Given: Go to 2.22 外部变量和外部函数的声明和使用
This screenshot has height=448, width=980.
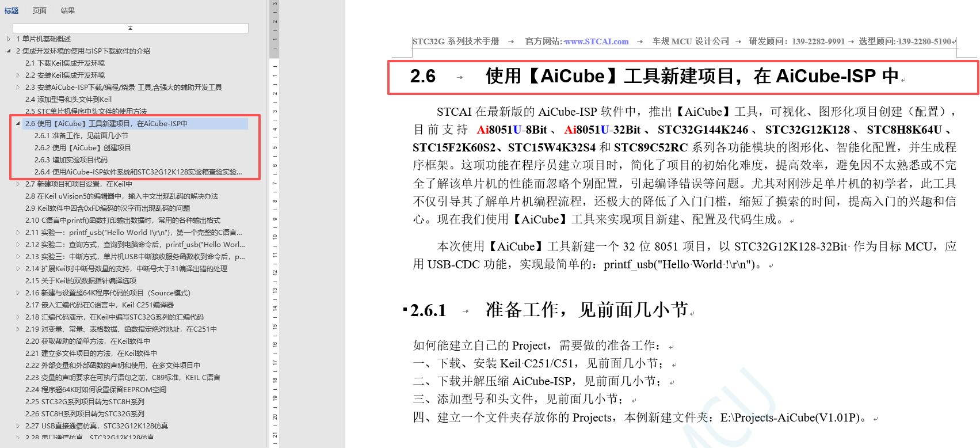Looking at the screenshot, I should [x=113, y=366].
